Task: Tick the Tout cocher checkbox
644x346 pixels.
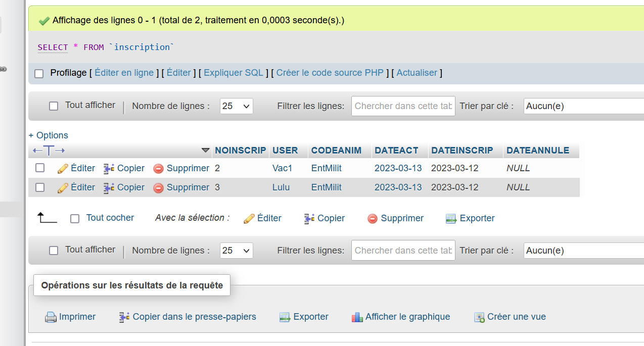Action: click(75, 219)
